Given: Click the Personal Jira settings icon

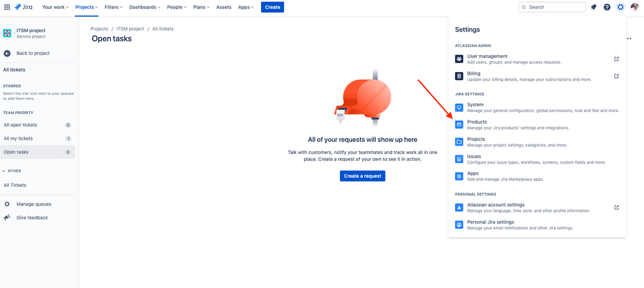Looking at the screenshot, I should tap(459, 225).
